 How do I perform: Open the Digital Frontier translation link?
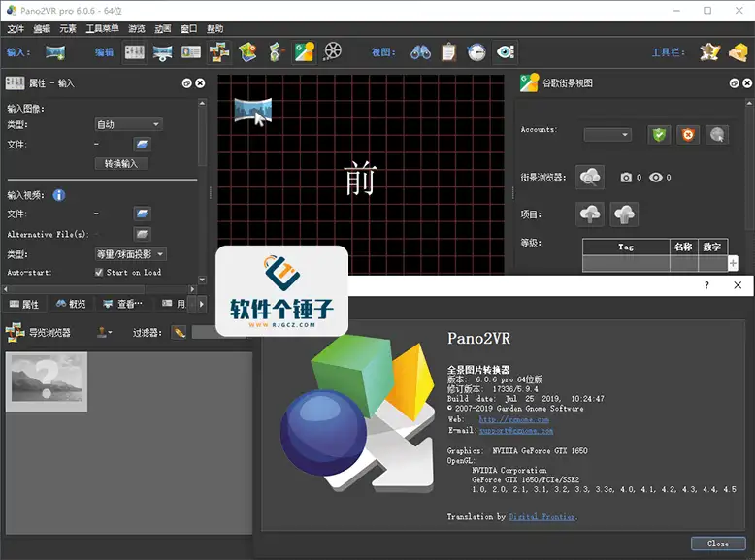tap(542, 516)
